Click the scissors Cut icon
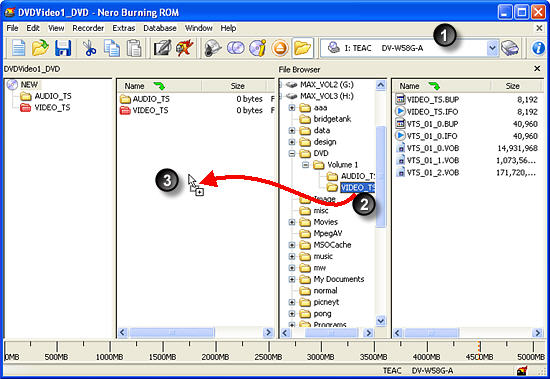The image size is (550, 379). click(89, 48)
